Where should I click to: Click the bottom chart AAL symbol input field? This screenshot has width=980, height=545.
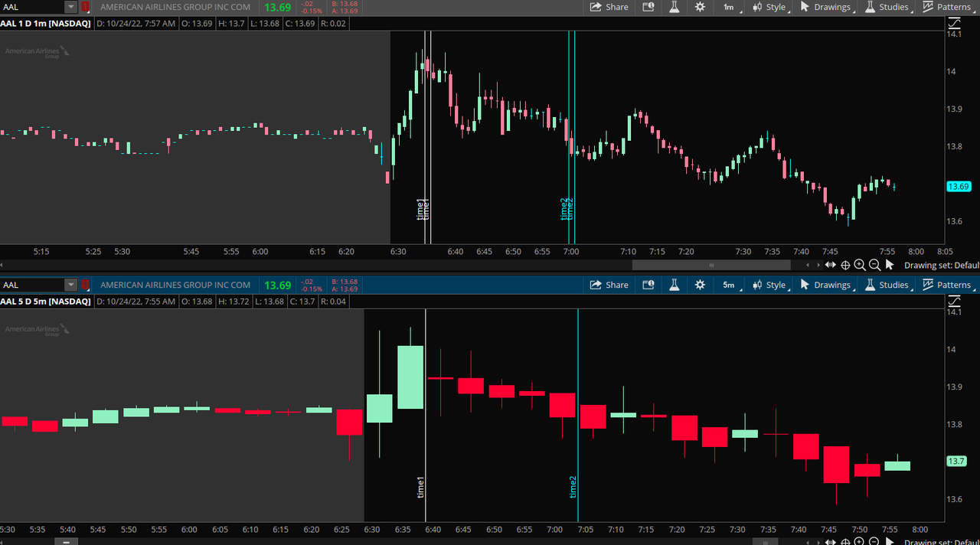(x=32, y=285)
